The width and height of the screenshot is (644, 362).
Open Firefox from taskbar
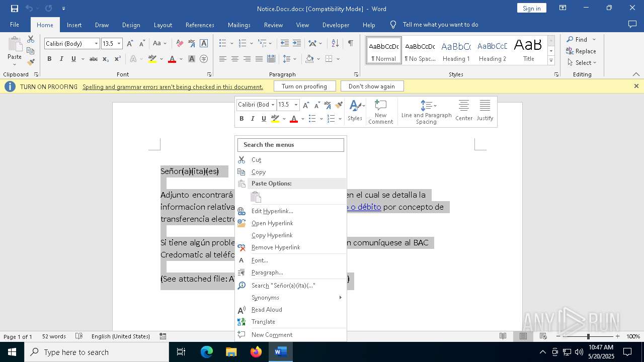[256, 352]
